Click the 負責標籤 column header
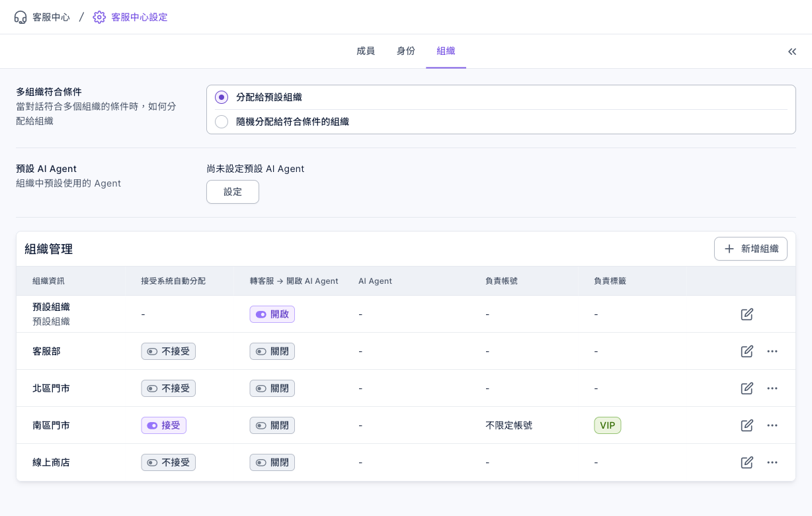Screen dimensions: 812x516 point(610,281)
